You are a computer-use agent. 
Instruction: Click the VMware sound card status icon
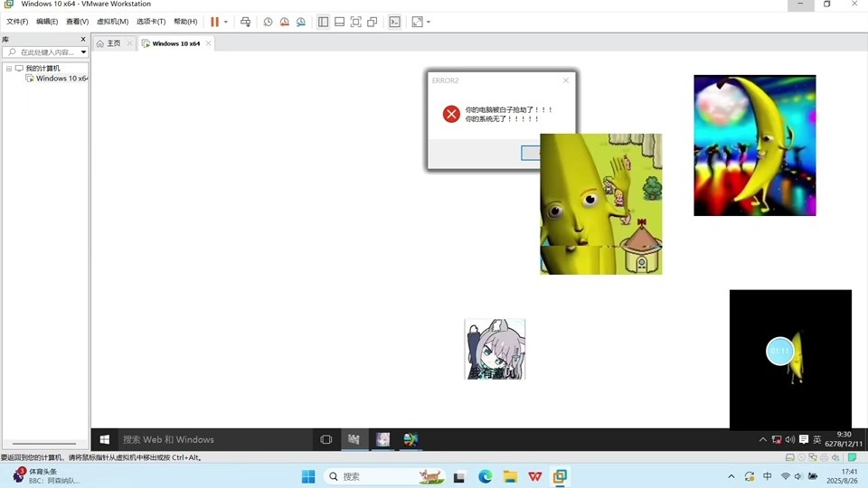835,457
